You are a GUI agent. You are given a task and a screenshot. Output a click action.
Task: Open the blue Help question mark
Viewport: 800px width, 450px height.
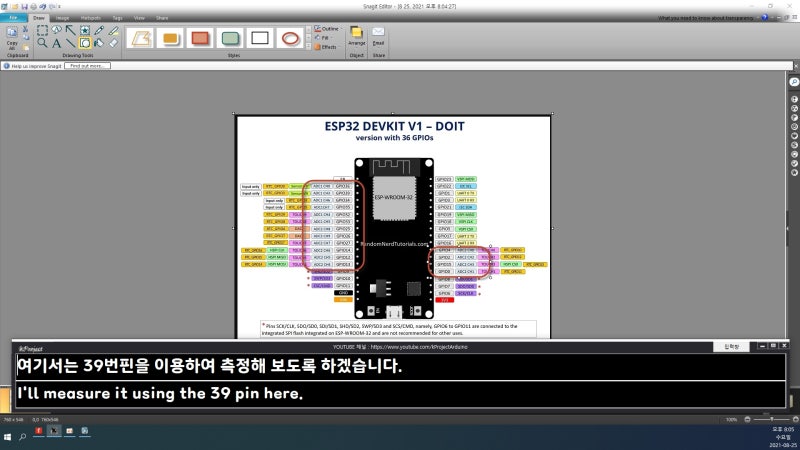[x=764, y=17]
